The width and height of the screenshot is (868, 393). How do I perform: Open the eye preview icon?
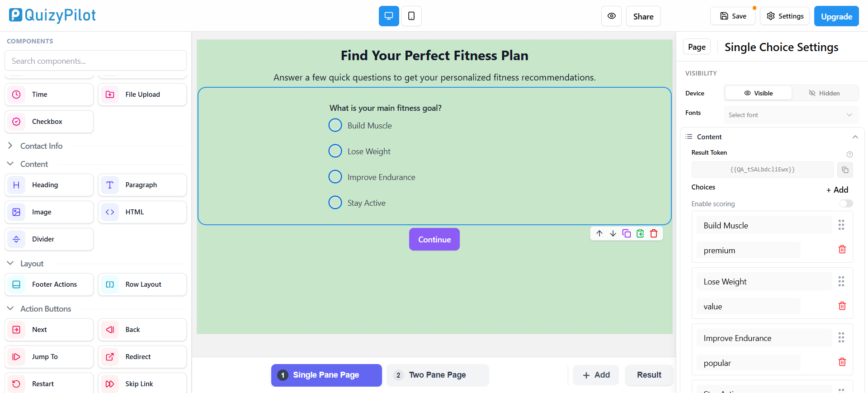(611, 16)
